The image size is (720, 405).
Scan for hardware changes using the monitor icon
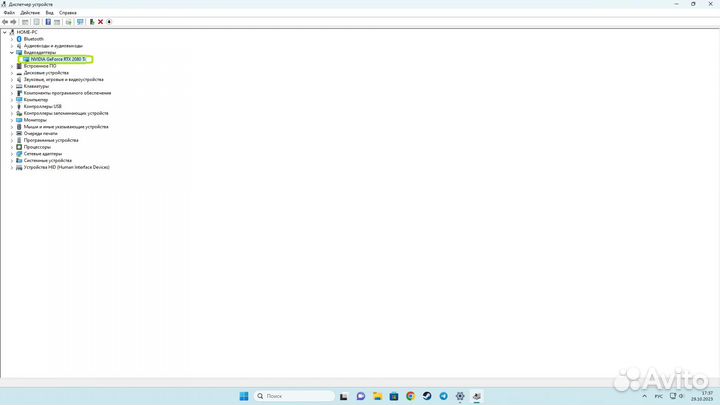80,21
